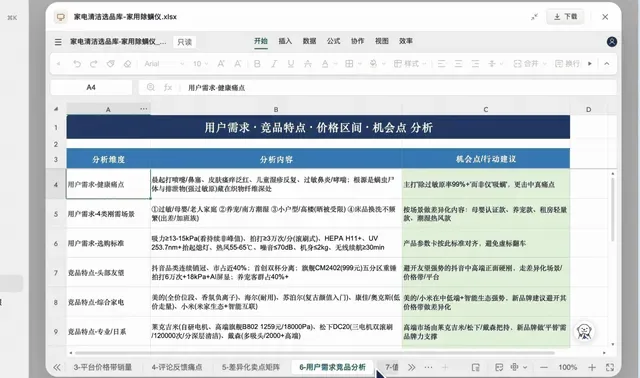Switch to the 公式 tab

coord(333,41)
